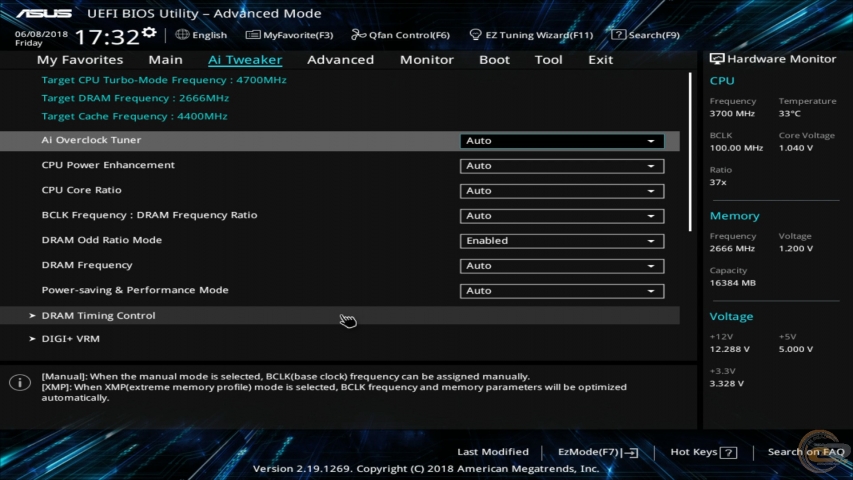Click the Search(F9) question mark icon
This screenshot has height=480, width=853.
[618, 35]
